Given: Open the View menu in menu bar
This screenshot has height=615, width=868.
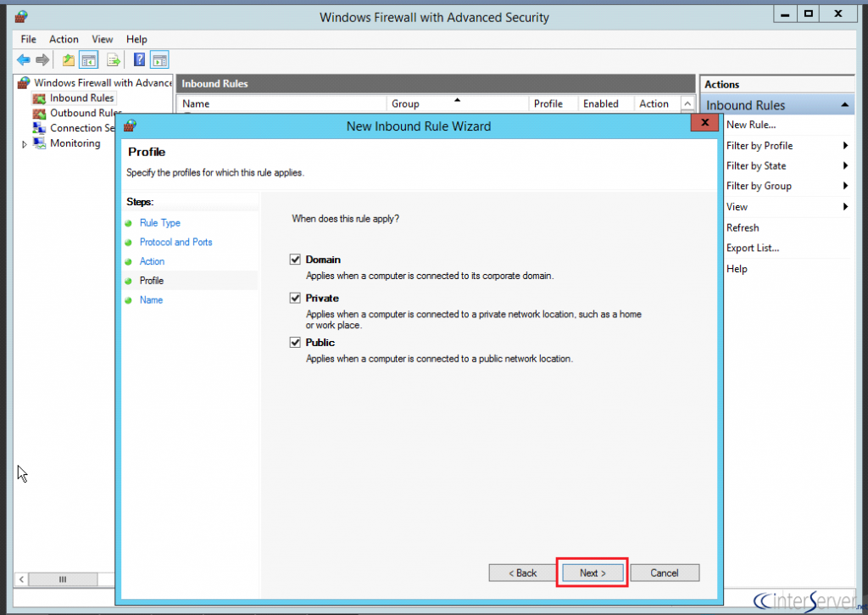Looking at the screenshot, I should (x=103, y=39).
